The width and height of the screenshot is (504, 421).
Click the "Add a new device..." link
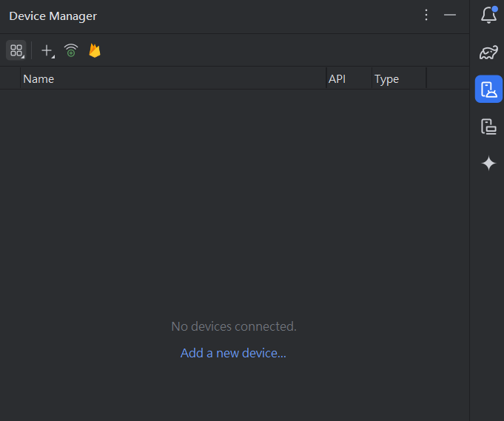233,353
